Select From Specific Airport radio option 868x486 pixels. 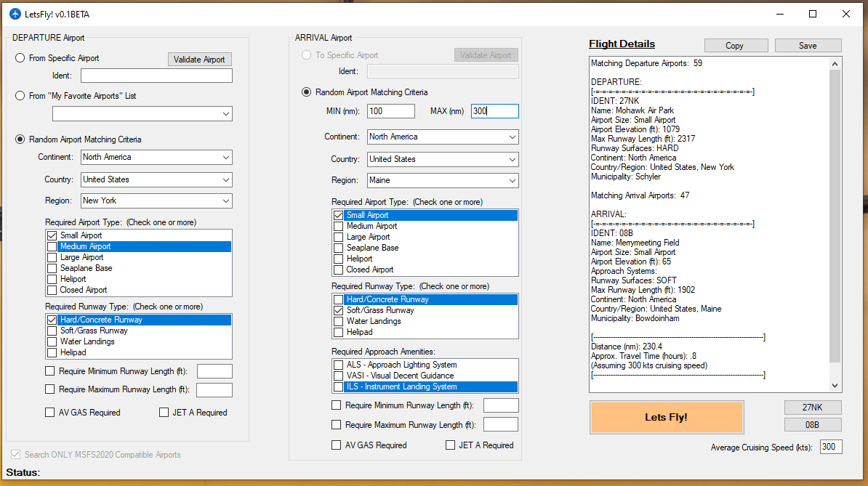[20, 58]
